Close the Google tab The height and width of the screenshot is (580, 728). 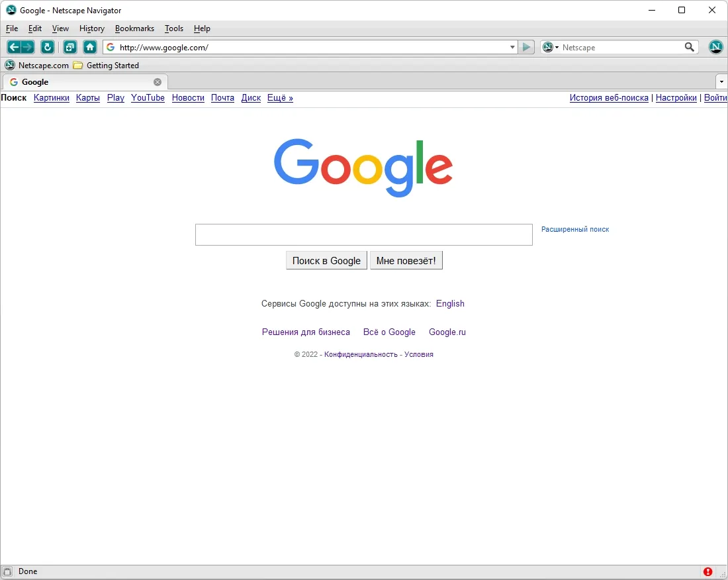[x=158, y=82]
